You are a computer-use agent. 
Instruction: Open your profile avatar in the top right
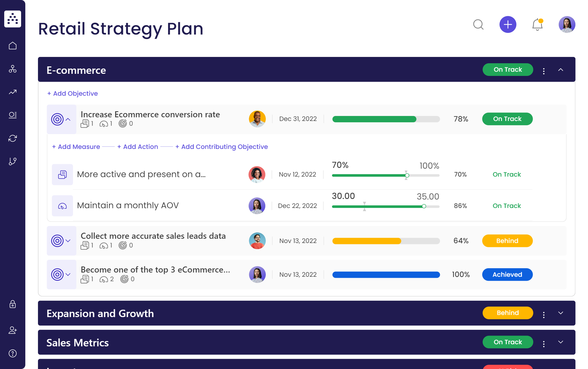[567, 25]
